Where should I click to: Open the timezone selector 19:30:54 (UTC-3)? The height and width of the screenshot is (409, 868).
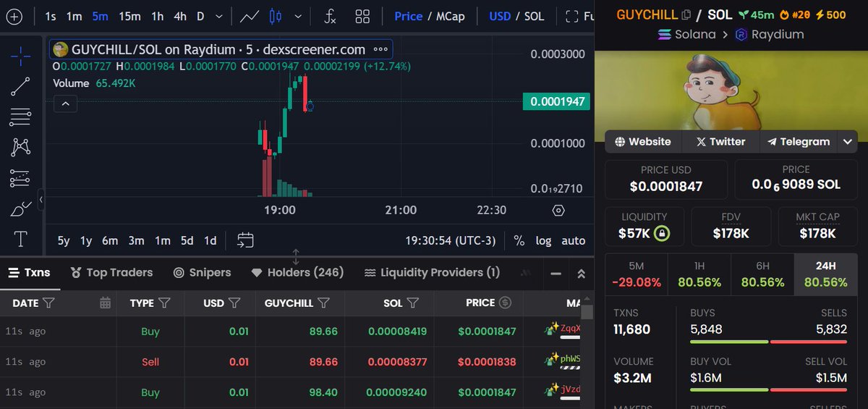point(451,240)
